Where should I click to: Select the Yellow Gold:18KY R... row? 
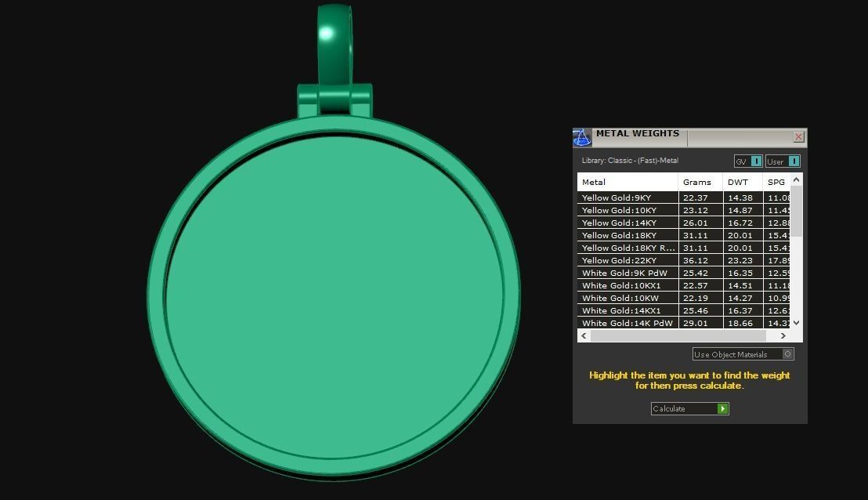[684, 248]
